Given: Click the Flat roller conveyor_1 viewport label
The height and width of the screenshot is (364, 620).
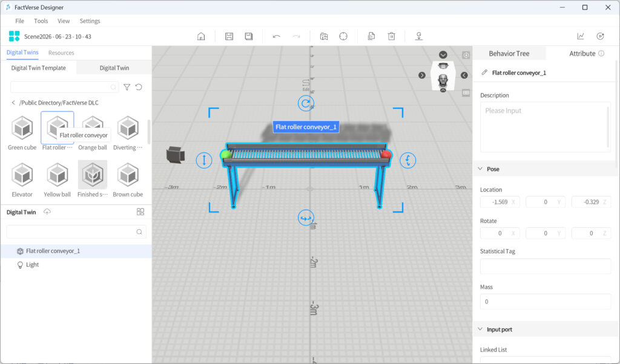Looking at the screenshot, I should [306, 127].
